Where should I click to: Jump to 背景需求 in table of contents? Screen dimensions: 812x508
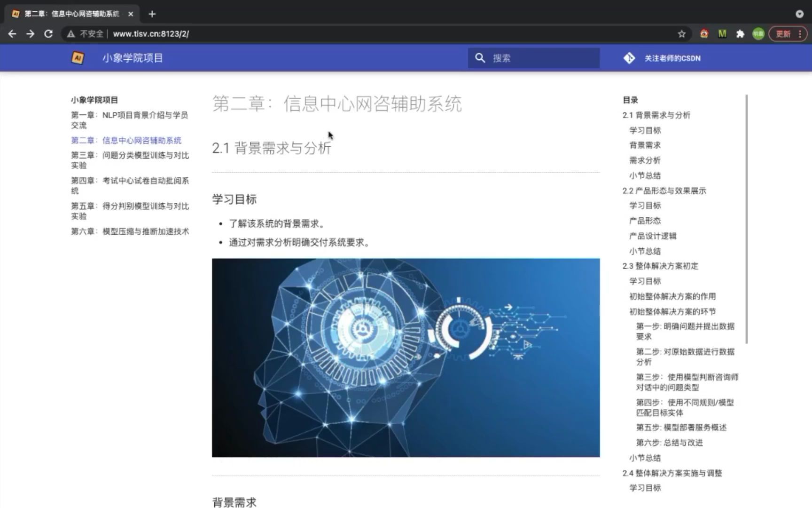click(645, 145)
